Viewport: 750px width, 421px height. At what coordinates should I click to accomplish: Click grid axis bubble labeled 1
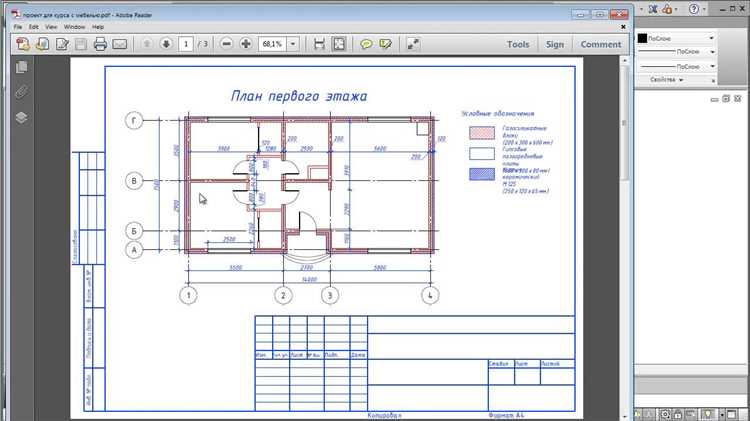click(188, 295)
